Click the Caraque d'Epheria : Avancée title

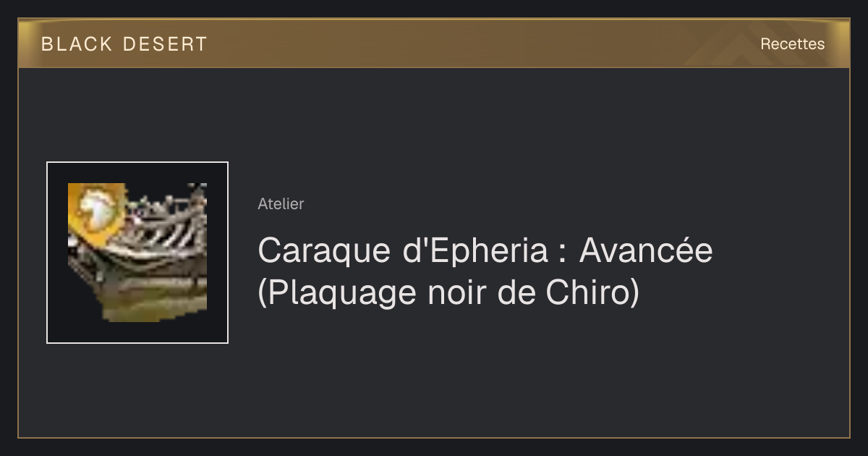pos(485,251)
